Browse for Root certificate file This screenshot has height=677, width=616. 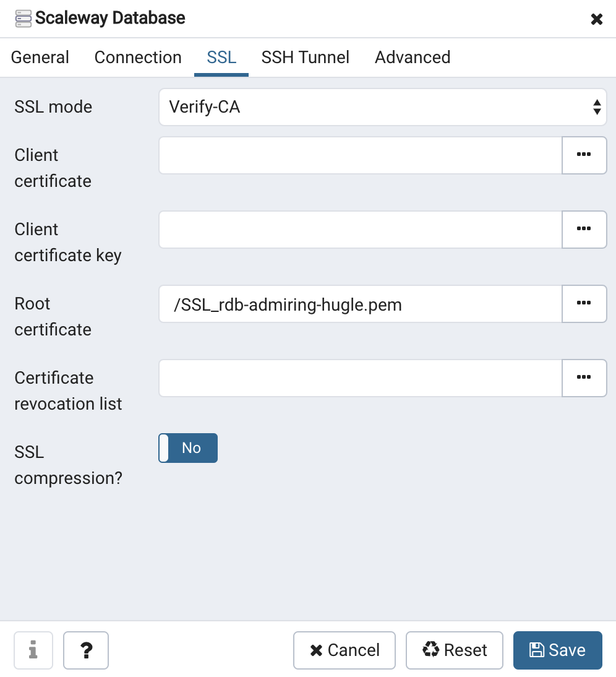584,304
